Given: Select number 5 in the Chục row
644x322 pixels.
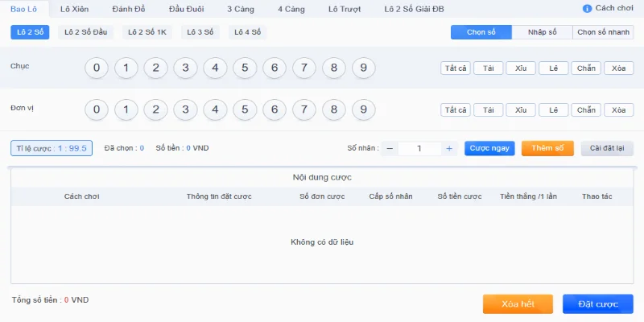Looking at the screenshot, I should [245, 68].
